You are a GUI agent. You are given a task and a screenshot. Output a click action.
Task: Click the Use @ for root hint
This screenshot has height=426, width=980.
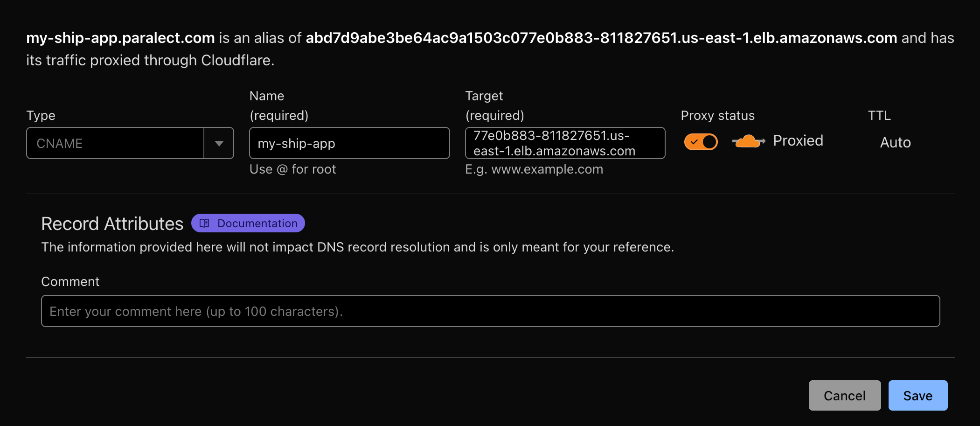click(x=292, y=169)
